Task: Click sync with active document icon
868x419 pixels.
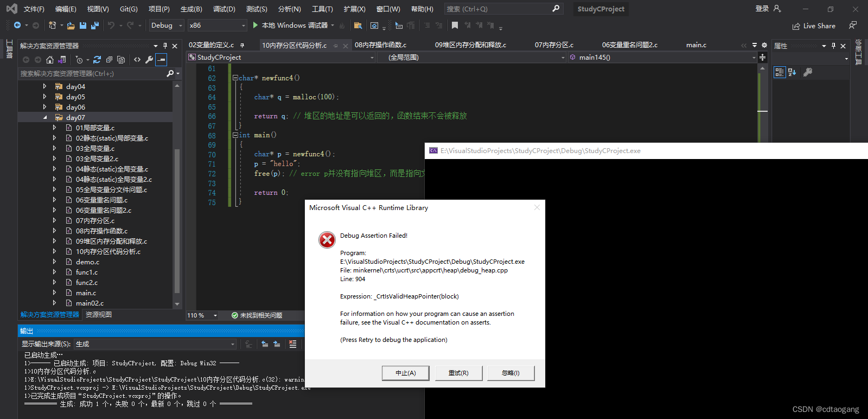Action: [97, 60]
